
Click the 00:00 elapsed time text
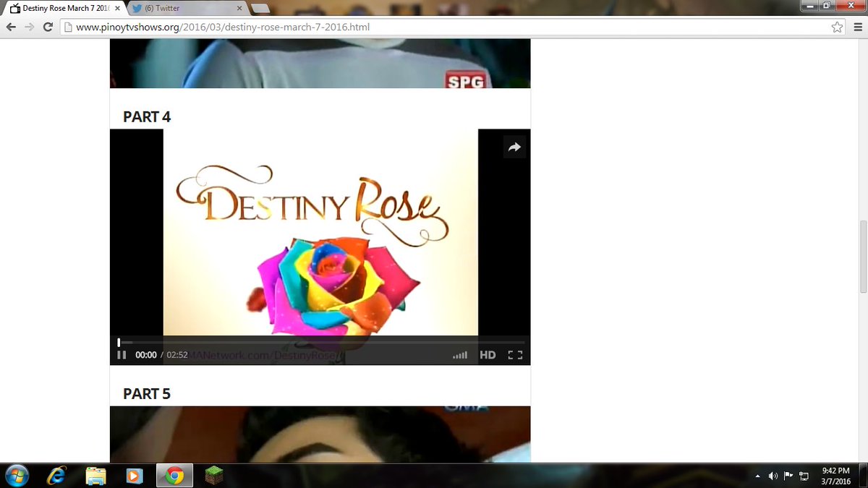coord(146,355)
